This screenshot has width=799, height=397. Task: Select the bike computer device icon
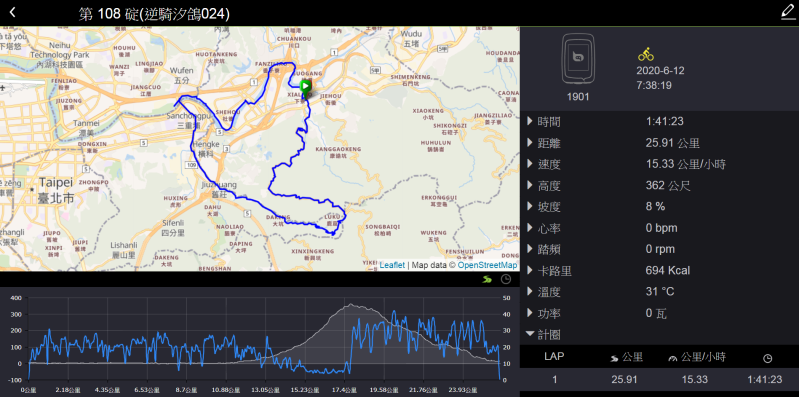tap(578, 59)
